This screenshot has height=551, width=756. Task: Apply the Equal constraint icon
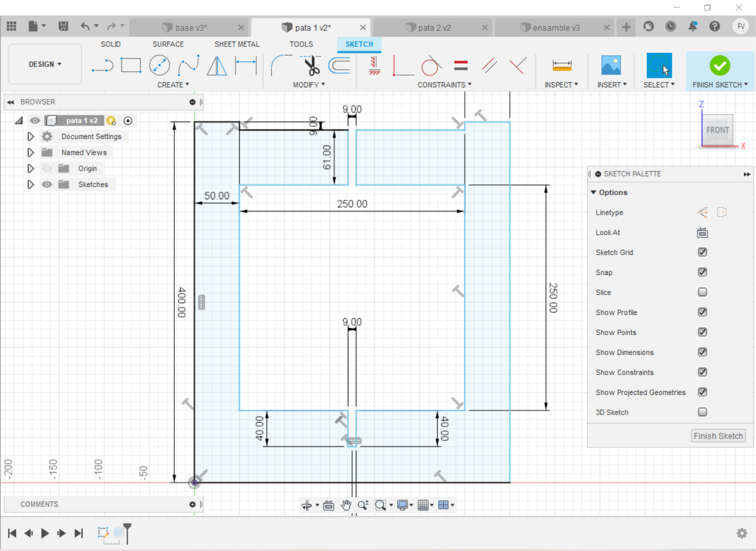coord(461,66)
